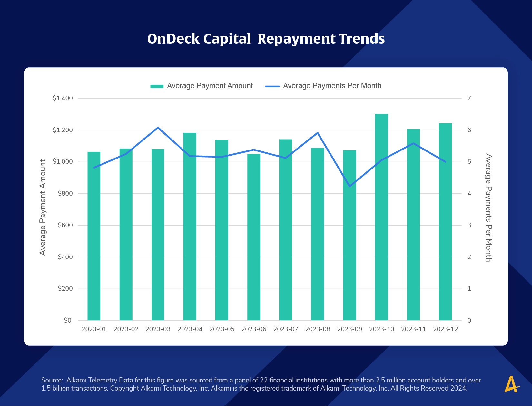Screen dimensions: 532x406
Task: Select the 2023-01 bar
Action: coord(94,236)
